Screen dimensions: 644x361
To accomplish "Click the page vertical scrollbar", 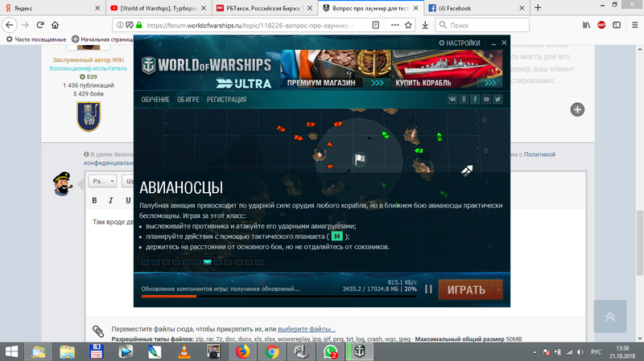I will [x=640, y=242].
